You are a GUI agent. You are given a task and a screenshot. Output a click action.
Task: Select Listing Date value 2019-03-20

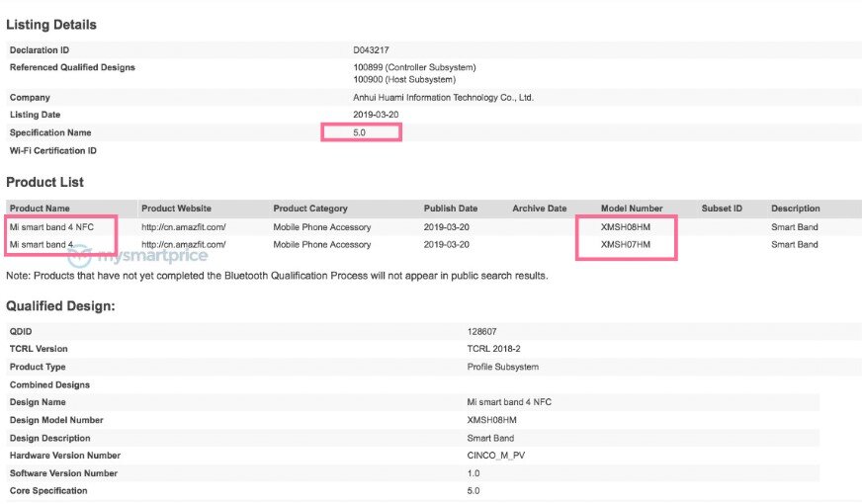(376, 115)
